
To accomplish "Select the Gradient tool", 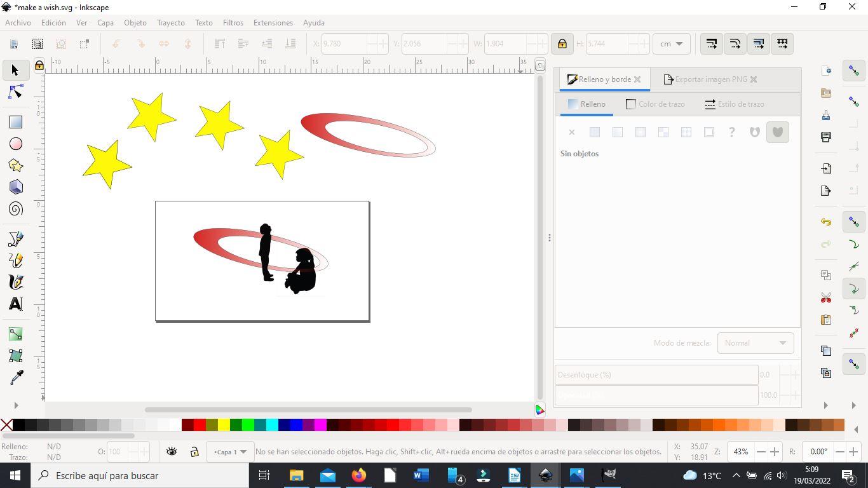I will (15, 334).
